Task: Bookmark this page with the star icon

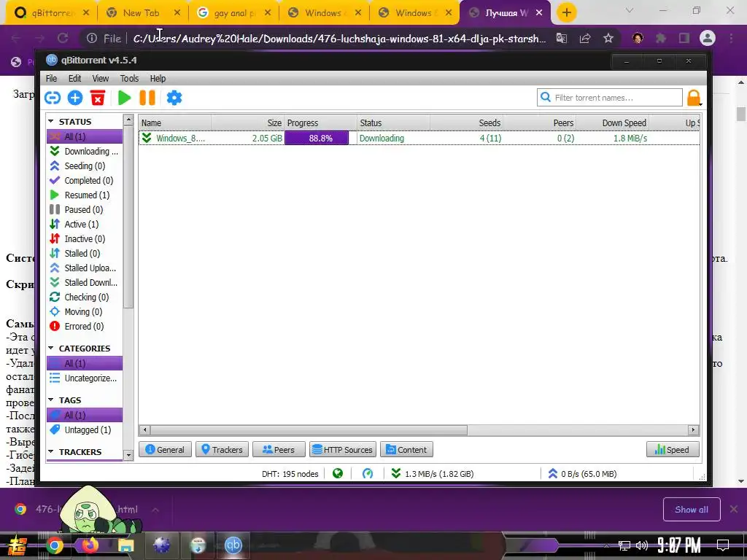Action: tap(608, 38)
